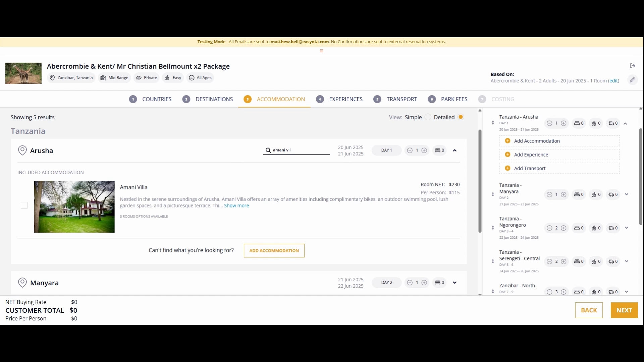
Task: Select the Simple view radio button
Action: point(428,117)
